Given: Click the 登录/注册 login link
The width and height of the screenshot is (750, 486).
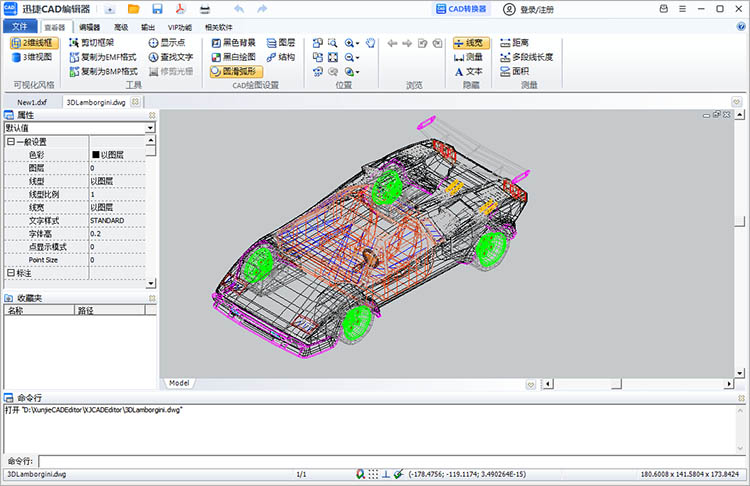Looking at the screenshot, I should (529, 10).
